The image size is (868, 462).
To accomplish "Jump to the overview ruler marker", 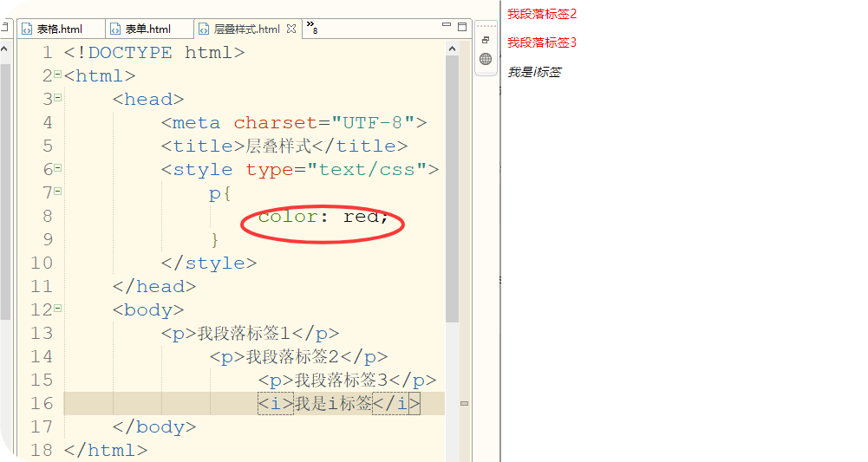I will point(465,403).
